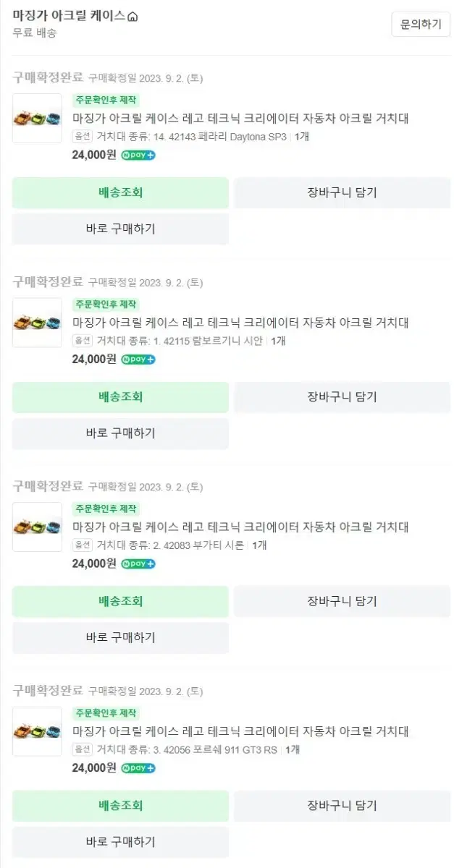
Task: Click the Npay+ badge on the 람보르기니 시안 order
Action: (138, 359)
